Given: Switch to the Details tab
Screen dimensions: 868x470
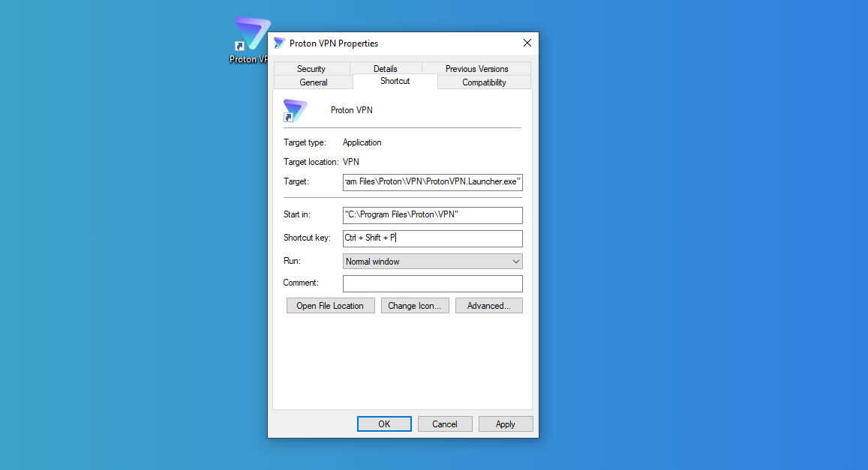Looking at the screenshot, I should point(386,68).
